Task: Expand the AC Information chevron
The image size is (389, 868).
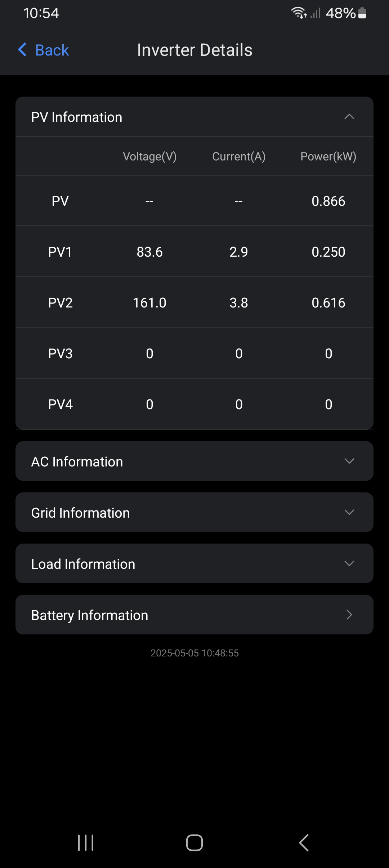Action: click(349, 461)
